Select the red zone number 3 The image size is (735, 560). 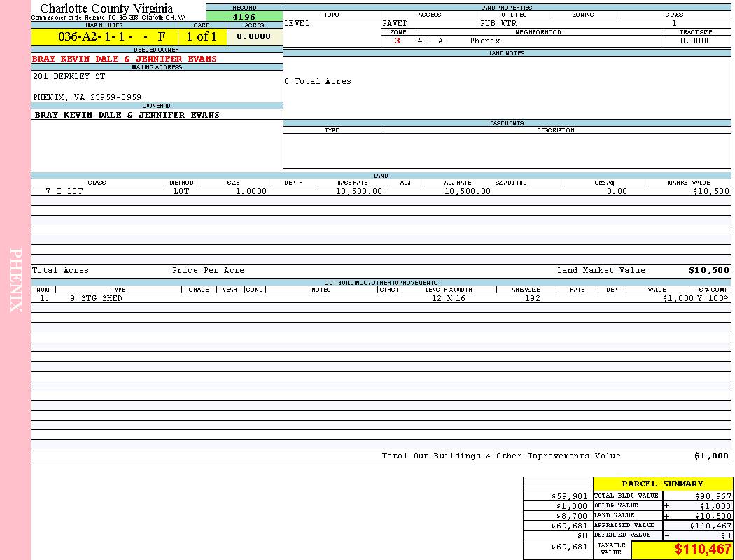tap(398, 41)
